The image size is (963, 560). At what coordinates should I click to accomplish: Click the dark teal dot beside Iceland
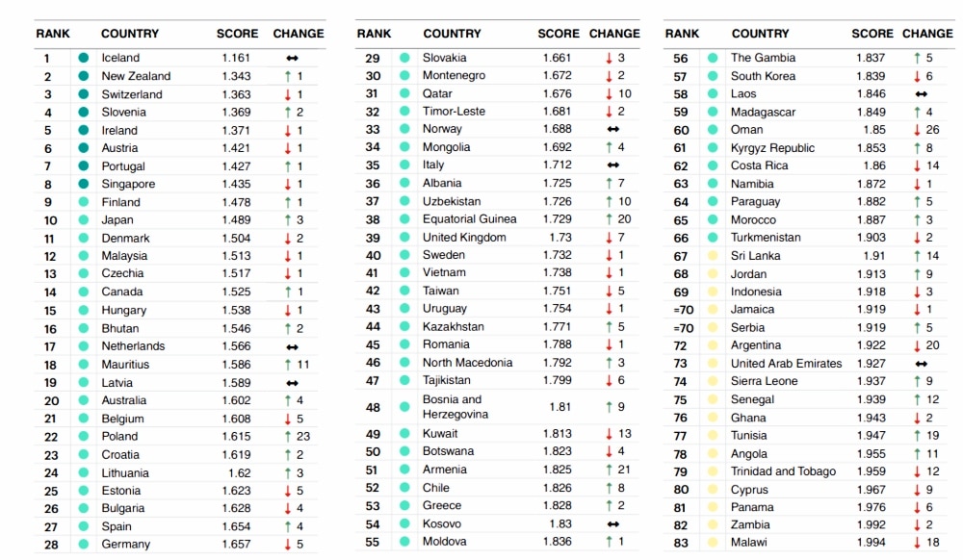[84, 58]
